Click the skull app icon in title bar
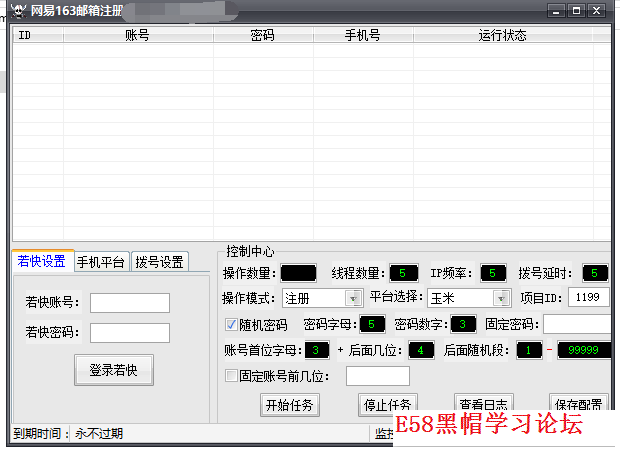 coord(18,11)
